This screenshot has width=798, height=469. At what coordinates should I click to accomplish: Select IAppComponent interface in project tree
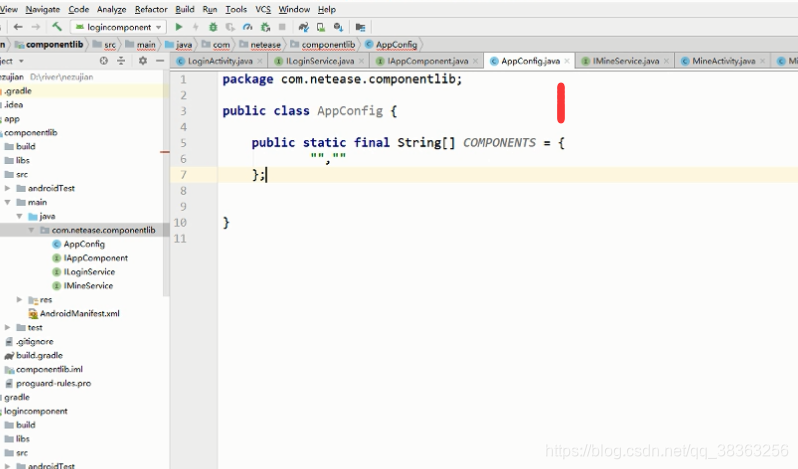click(90, 258)
